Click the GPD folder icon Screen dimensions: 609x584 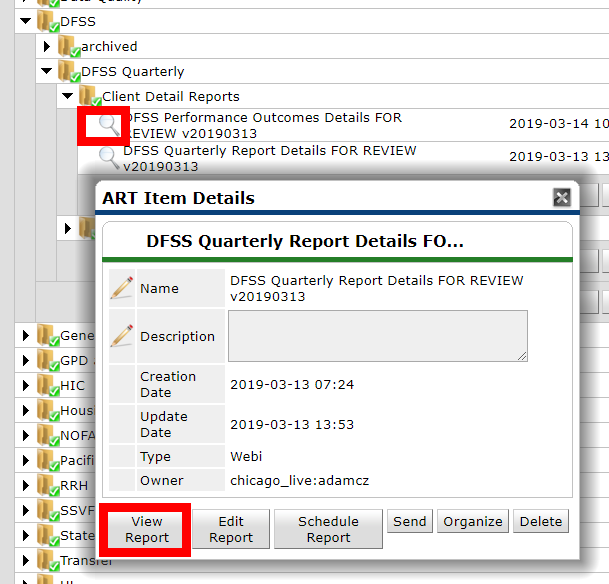pyautogui.click(x=48, y=360)
